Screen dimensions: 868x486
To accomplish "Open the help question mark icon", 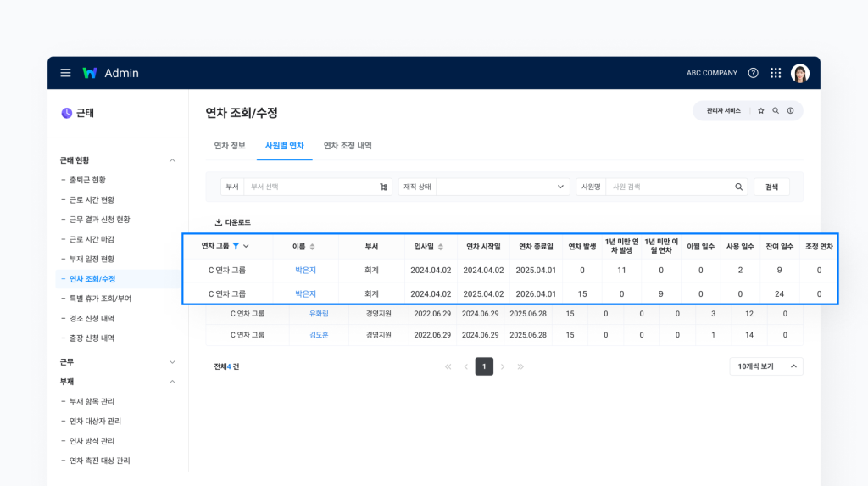I will pyautogui.click(x=753, y=73).
